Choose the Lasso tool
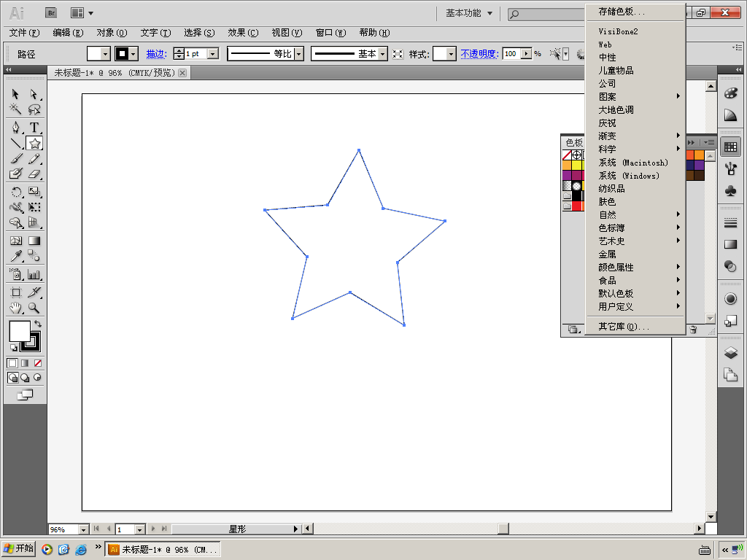Viewport: 747px width, 560px height. click(x=34, y=109)
